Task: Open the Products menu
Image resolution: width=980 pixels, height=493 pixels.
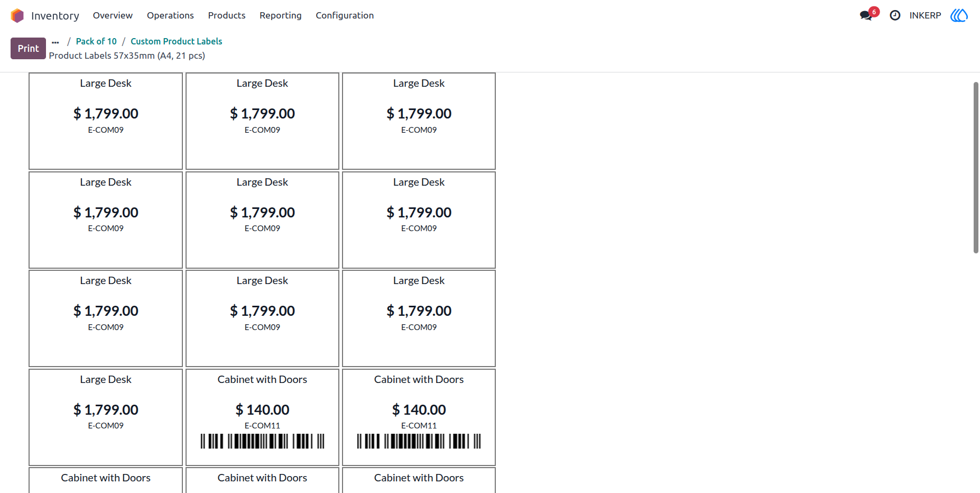Action: click(227, 15)
